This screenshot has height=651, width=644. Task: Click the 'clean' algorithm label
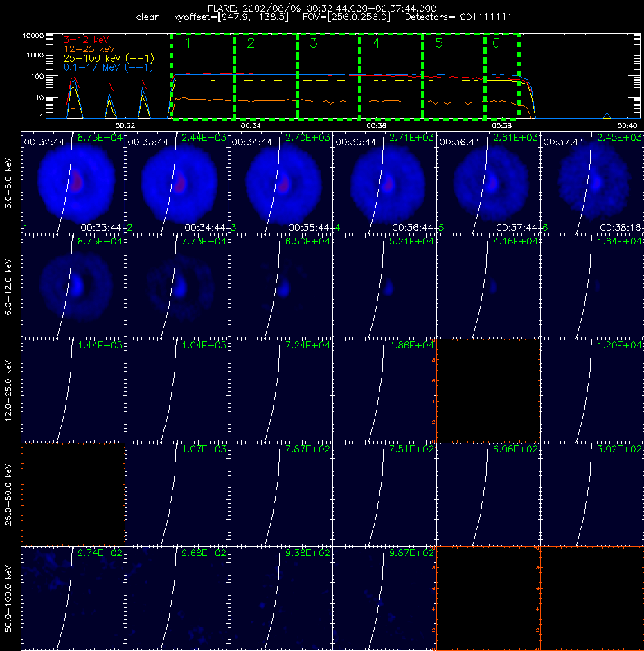pos(147,17)
